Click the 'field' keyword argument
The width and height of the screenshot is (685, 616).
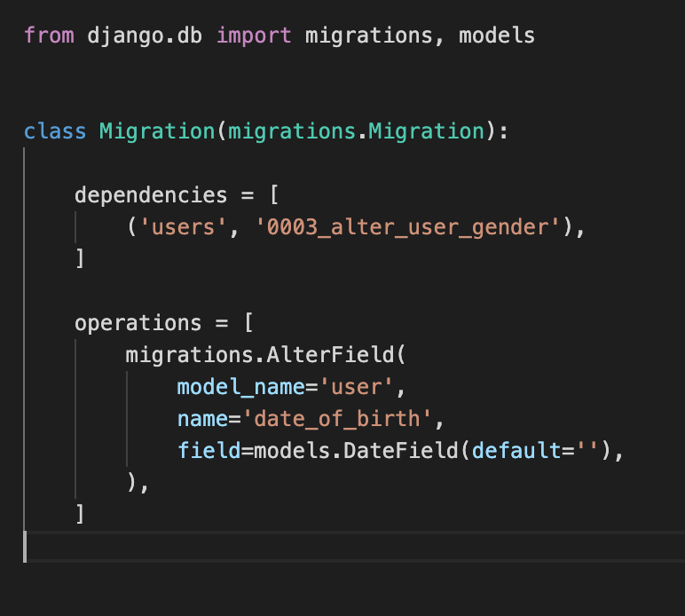[x=209, y=450]
